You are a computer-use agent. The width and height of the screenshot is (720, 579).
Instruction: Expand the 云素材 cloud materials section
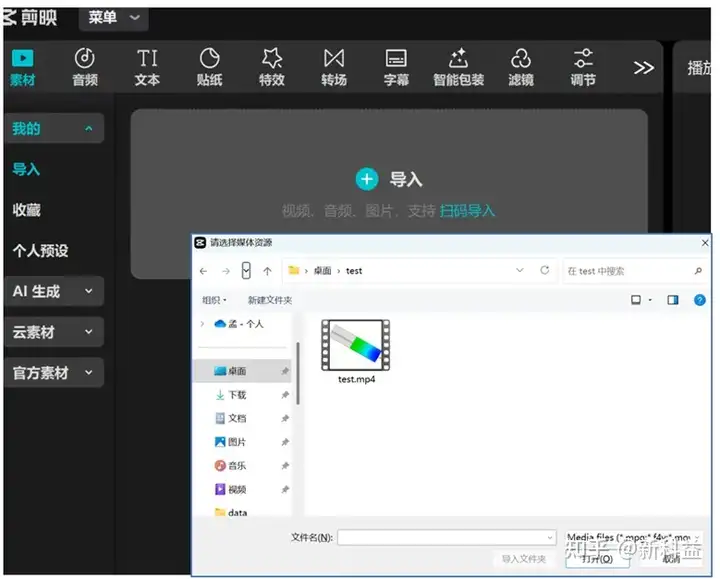54,332
